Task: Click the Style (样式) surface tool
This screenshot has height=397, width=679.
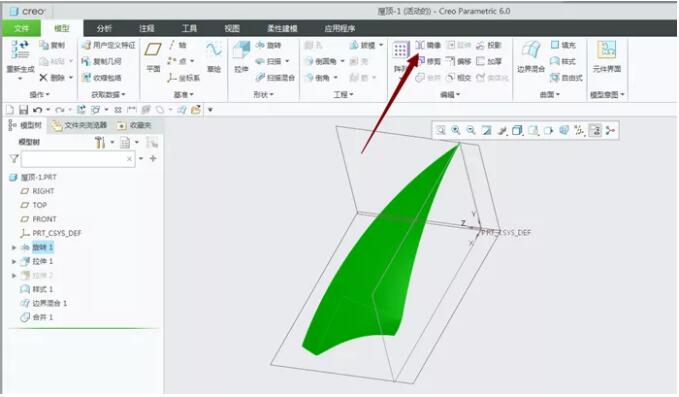Action: tap(563, 61)
